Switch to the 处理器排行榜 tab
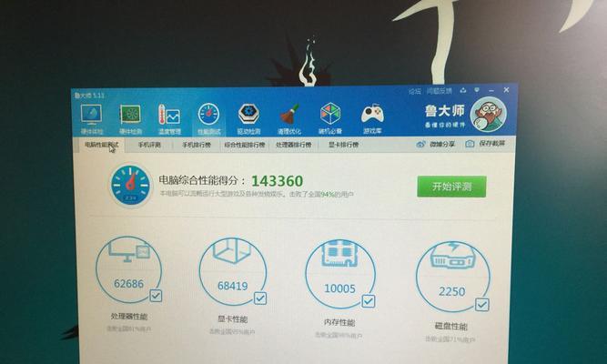 tap(293, 145)
